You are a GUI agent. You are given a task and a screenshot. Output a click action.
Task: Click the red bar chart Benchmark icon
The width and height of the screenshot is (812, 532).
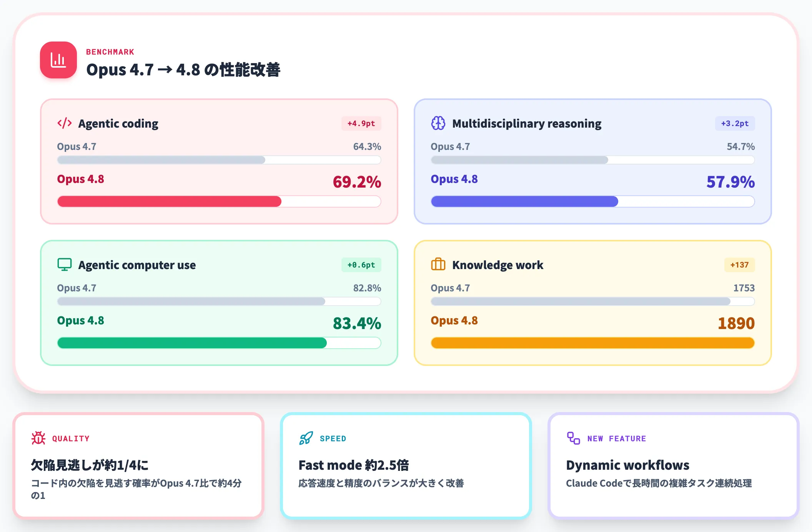[58, 60]
